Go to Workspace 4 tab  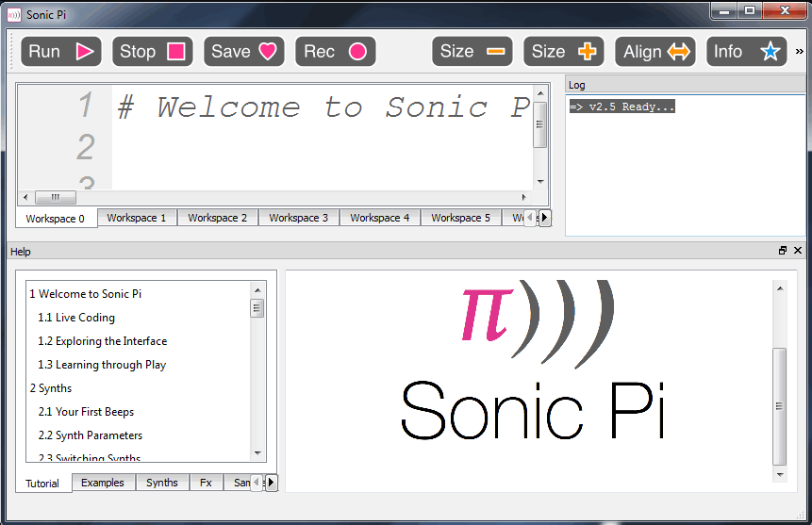pos(379,218)
